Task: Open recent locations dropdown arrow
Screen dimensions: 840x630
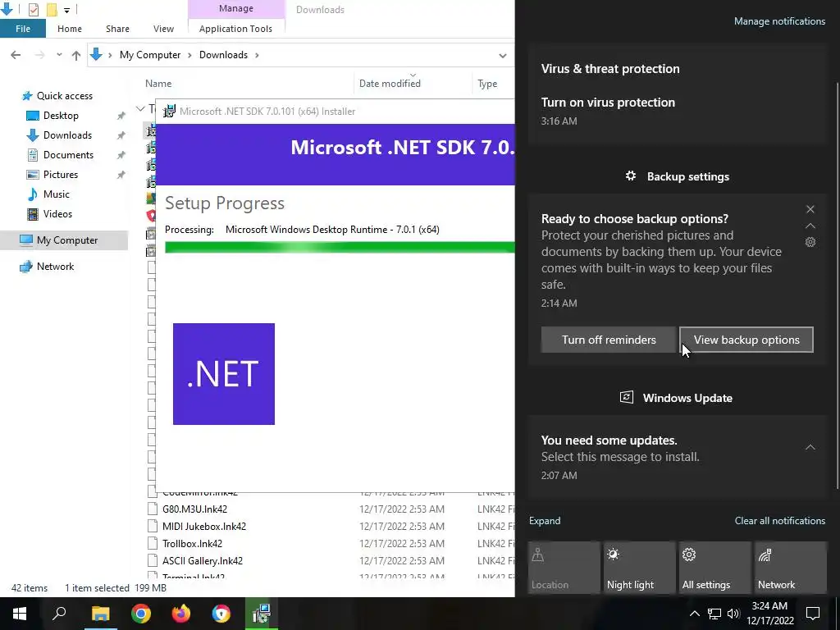Action: 59,55
